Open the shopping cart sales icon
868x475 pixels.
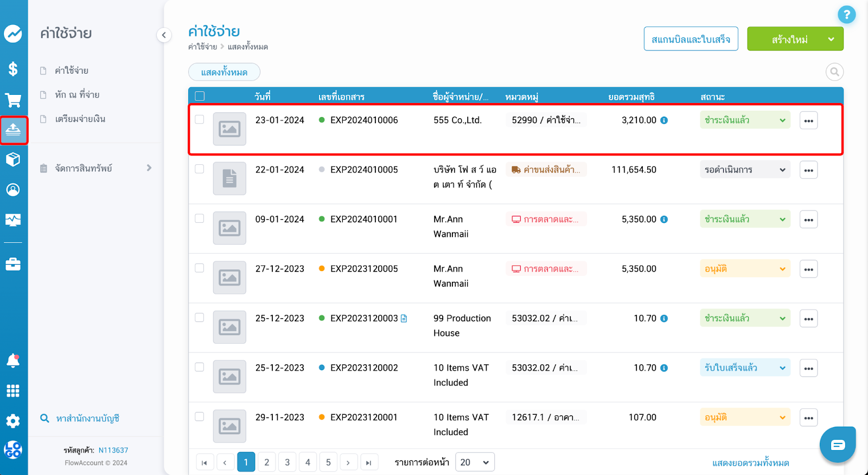13,100
